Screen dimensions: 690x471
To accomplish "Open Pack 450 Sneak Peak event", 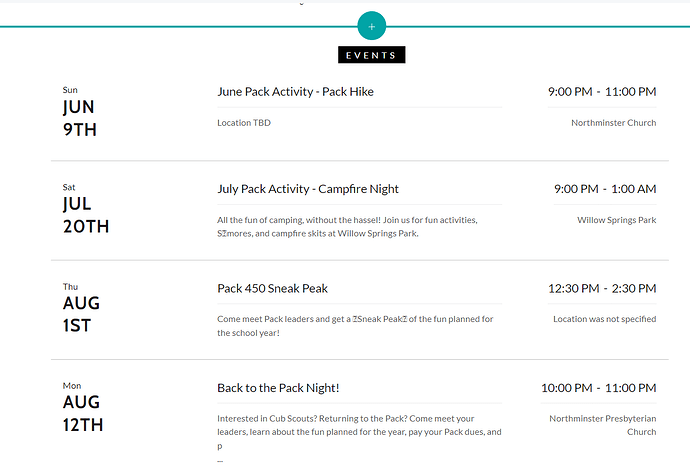I will [272, 288].
